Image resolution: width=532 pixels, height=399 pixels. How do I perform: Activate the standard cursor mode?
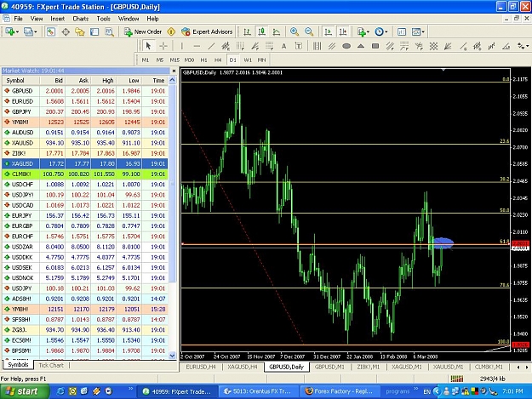pos(148,46)
